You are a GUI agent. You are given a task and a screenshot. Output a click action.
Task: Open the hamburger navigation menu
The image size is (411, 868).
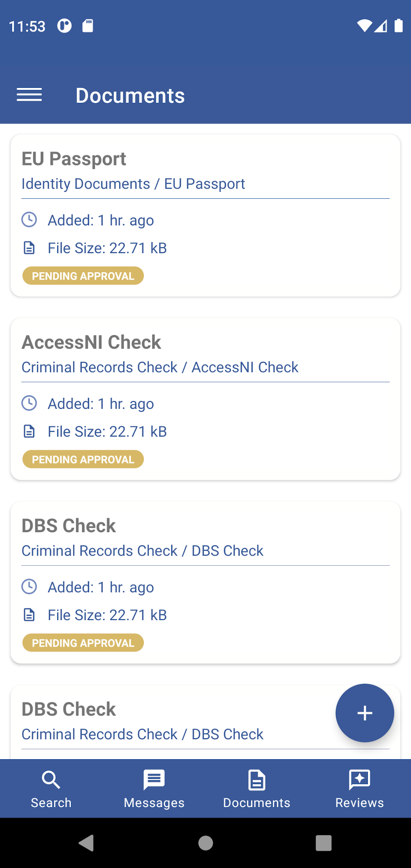(x=29, y=95)
